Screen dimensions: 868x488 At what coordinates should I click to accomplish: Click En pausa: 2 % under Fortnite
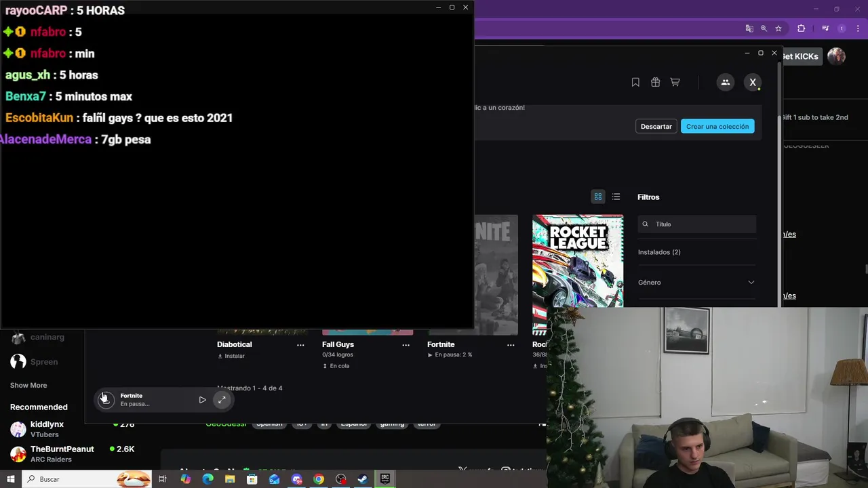click(x=450, y=354)
